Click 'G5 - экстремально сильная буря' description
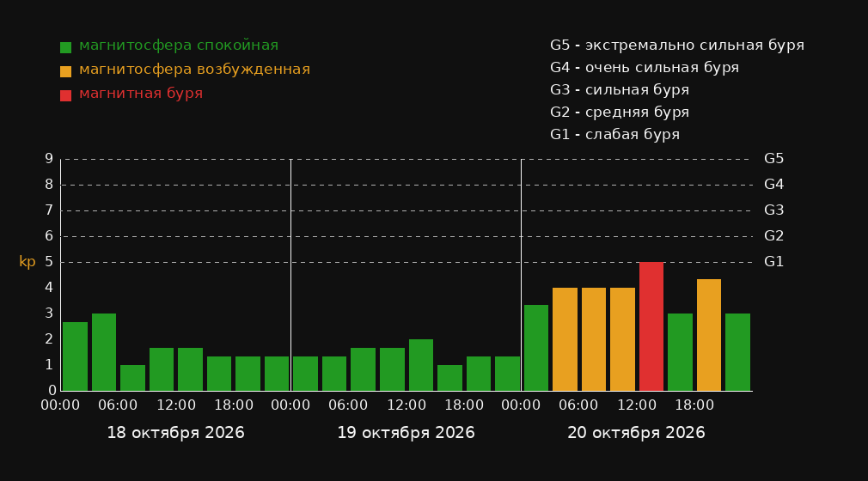Screen dimensions: 868x481 coord(677,46)
